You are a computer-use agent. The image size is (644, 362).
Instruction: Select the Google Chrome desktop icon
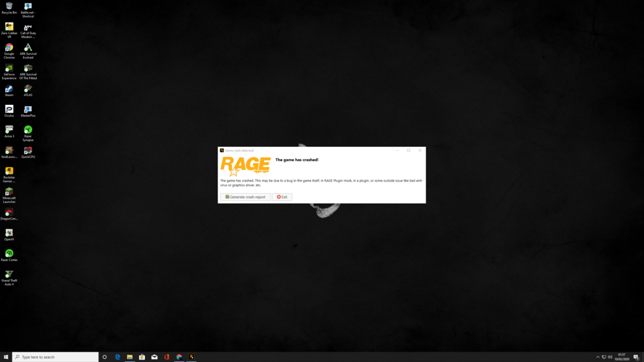pyautogui.click(x=9, y=51)
